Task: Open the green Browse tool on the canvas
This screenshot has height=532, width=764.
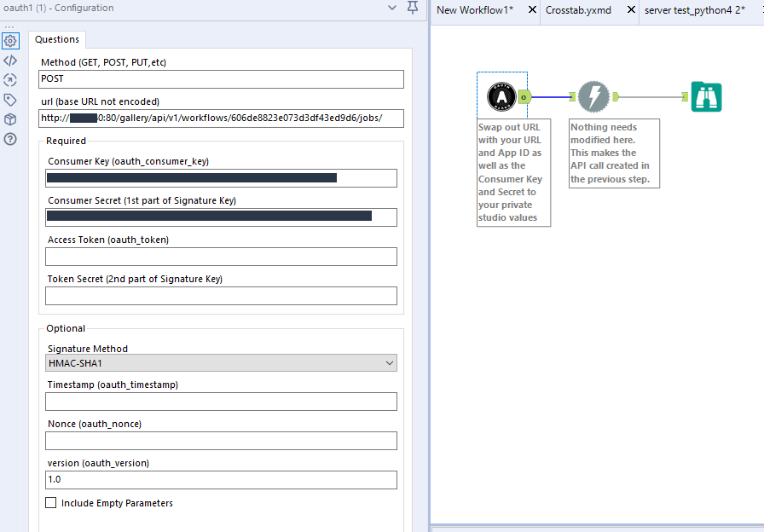Action: (707, 96)
